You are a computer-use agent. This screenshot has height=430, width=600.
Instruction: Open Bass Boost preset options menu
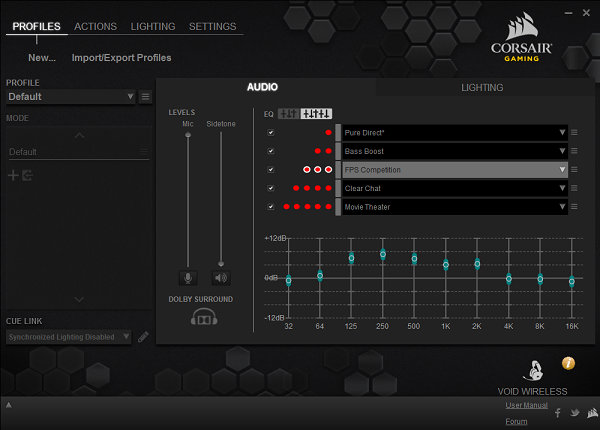coord(574,151)
